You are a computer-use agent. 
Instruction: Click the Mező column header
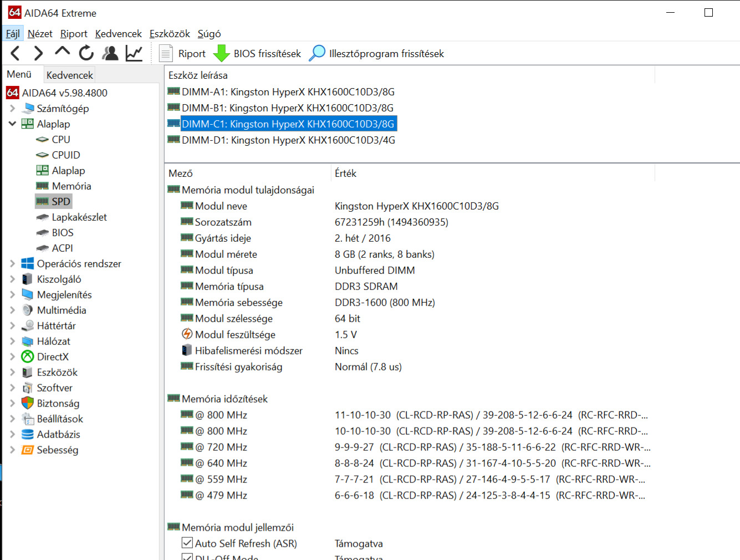[248, 173]
